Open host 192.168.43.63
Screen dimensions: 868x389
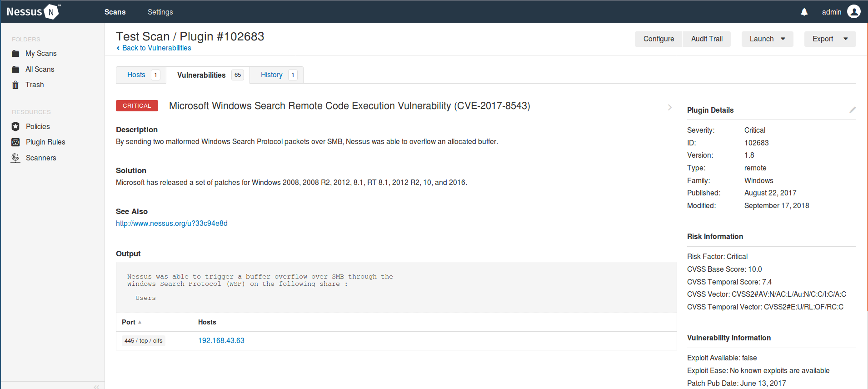[221, 341]
